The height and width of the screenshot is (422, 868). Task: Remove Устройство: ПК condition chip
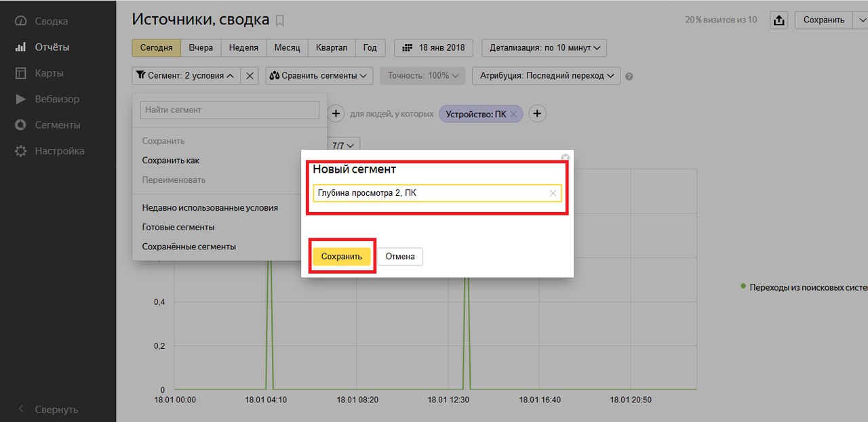(513, 114)
